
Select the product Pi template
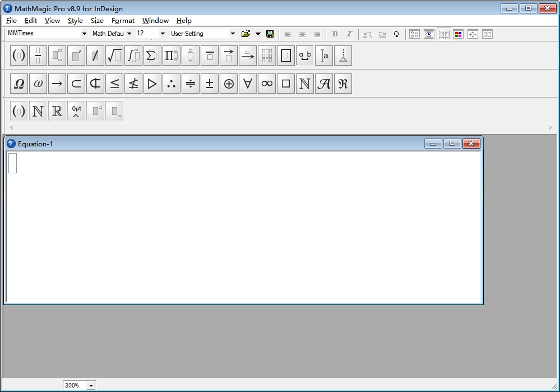point(172,56)
